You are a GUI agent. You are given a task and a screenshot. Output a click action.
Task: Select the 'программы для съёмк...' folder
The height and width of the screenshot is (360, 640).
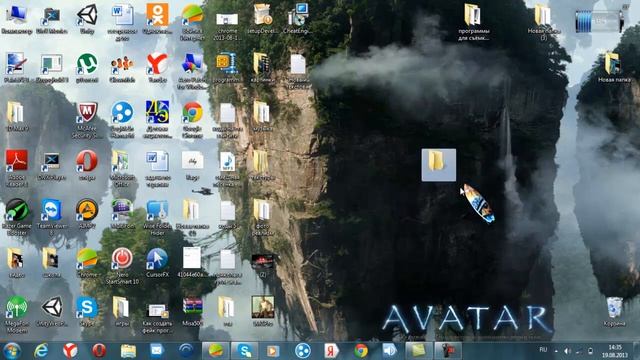[x=473, y=22]
